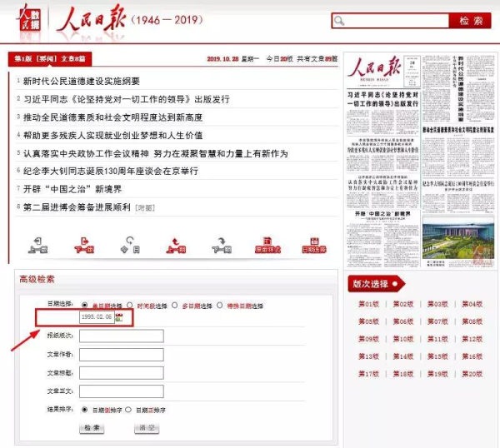Select the 单日期选择 radio button
The width and height of the screenshot is (500, 448).
click(84, 306)
